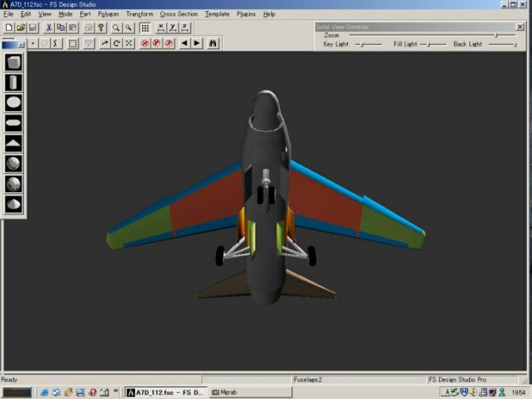Open the Transform menu
Screen dimensions: 532x399
(x=139, y=14)
